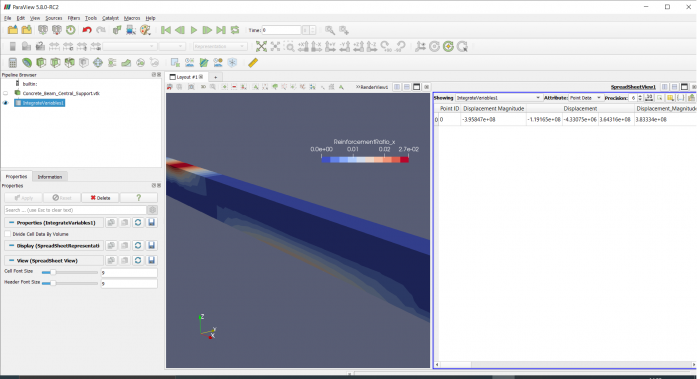Screen dimensions: 700x379
Task: Click the Loop animation icon
Action: click(x=235, y=30)
